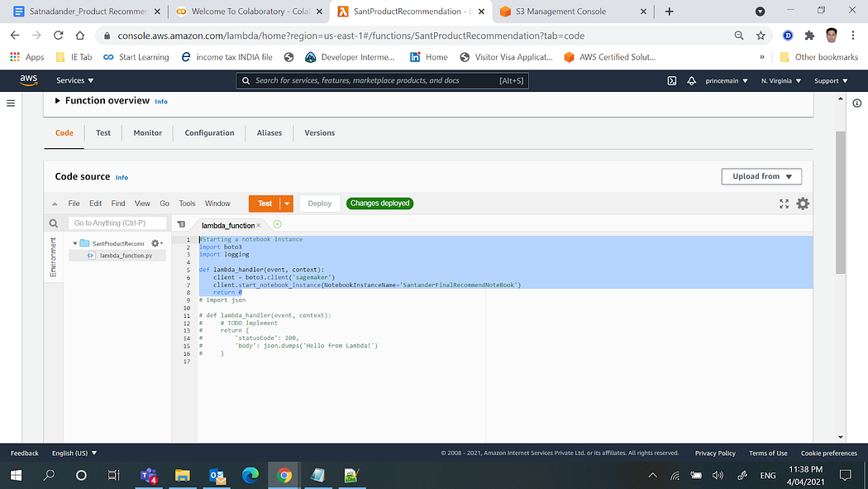Open the editor Find menu

click(x=118, y=204)
